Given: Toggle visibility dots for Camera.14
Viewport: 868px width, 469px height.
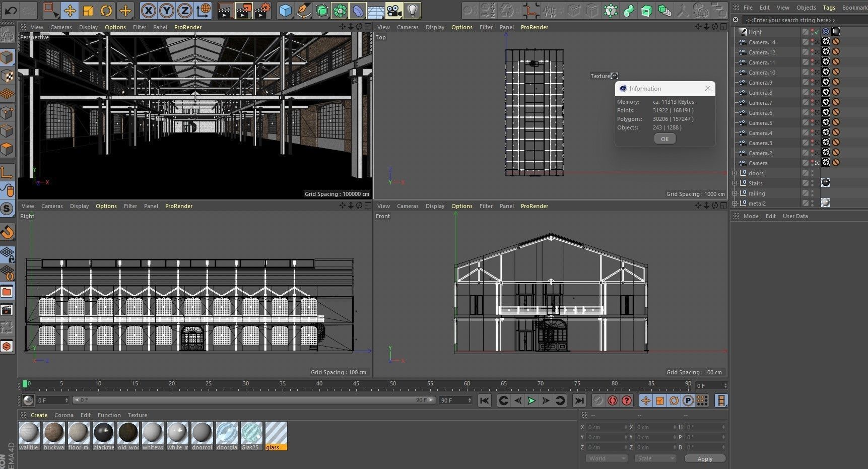Looking at the screenshot, I should click(812, 42).
